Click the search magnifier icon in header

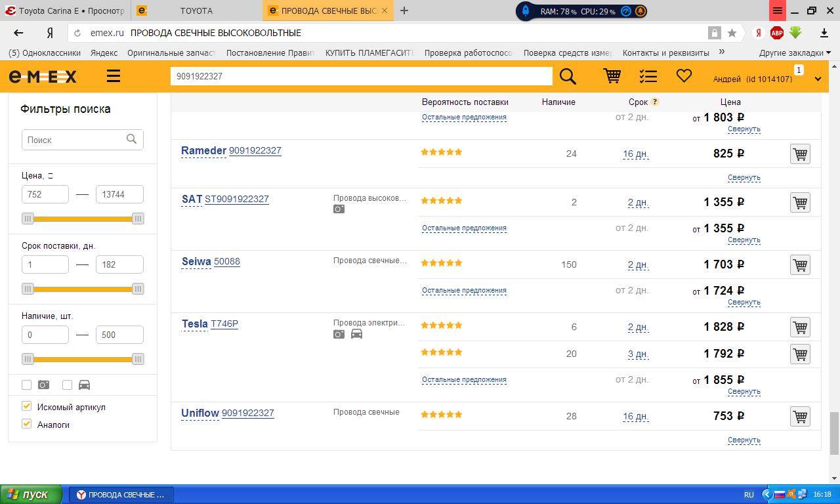568,76
